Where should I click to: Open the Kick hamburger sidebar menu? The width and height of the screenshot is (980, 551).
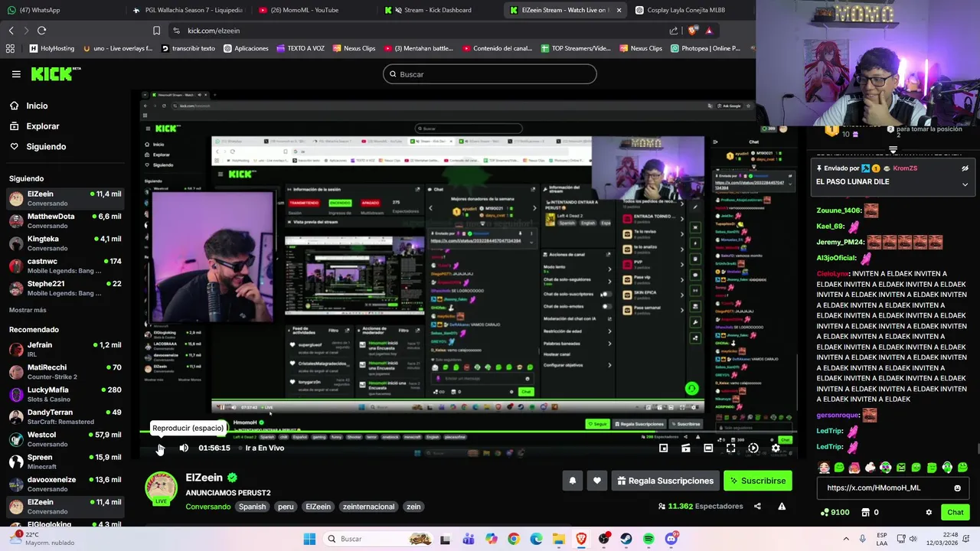[x=16, y=74]
